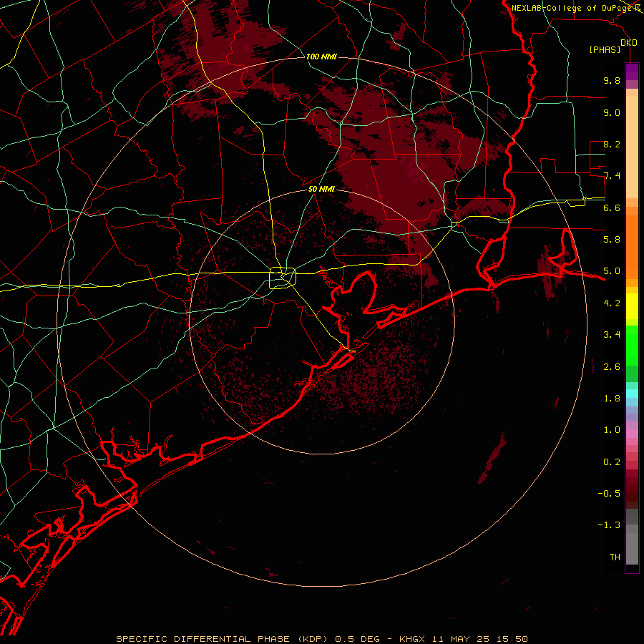The height and width of the screenshot is (644, 644).
Task: Pick the cyan swatch beside 1.8
Action: [632, 393]
